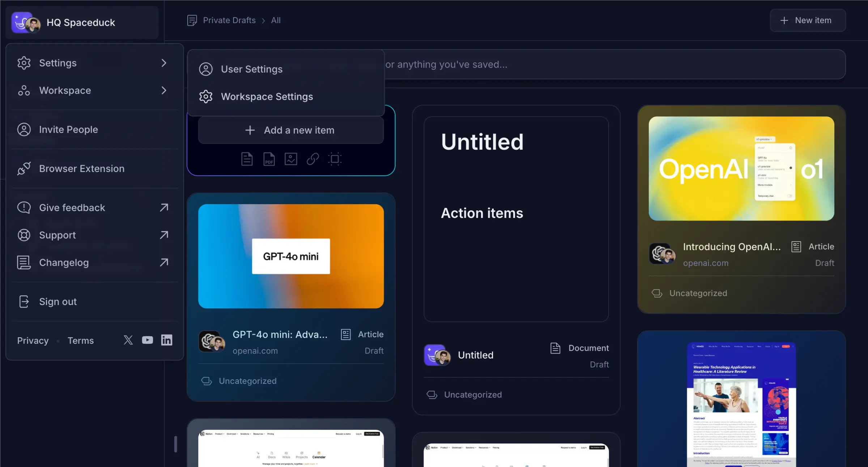Expand the Workspace chevron arrow
Image resolution: width=868 pixels, height=467 pixels.
(164, 90)
